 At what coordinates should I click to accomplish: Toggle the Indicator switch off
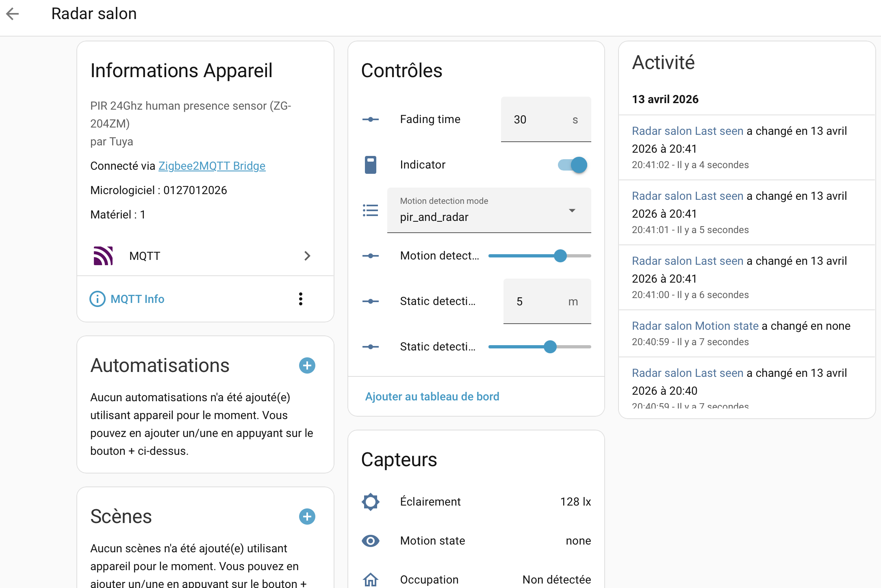pos(573,165)
